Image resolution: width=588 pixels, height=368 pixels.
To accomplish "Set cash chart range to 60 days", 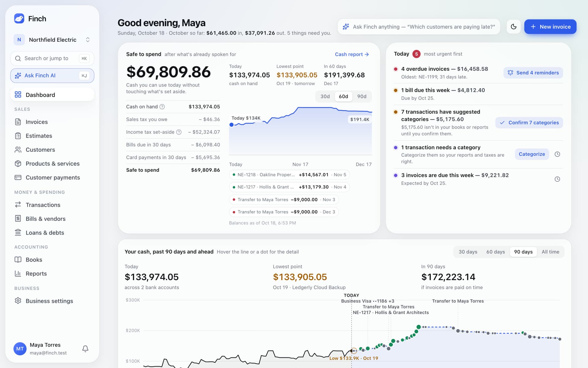I will click(496, 252).
